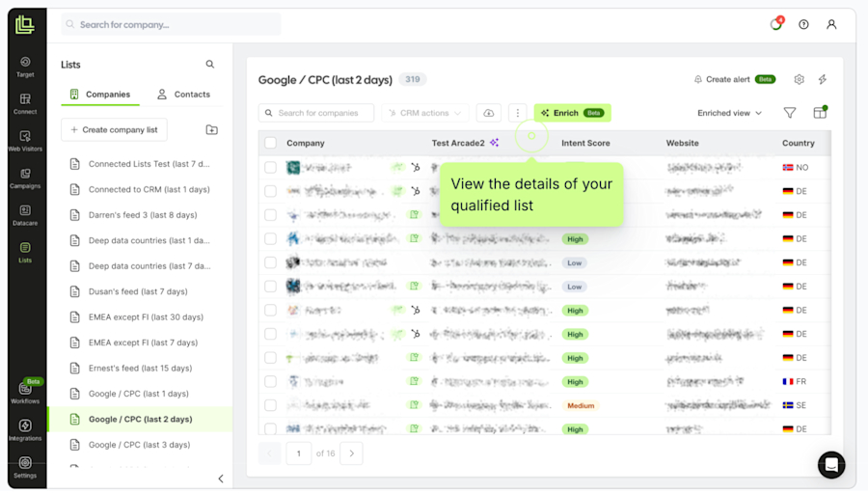Image resolution: width=868 pixels, height=494 pixels.
Task: Focus the Search for company field
Action: 171,24
